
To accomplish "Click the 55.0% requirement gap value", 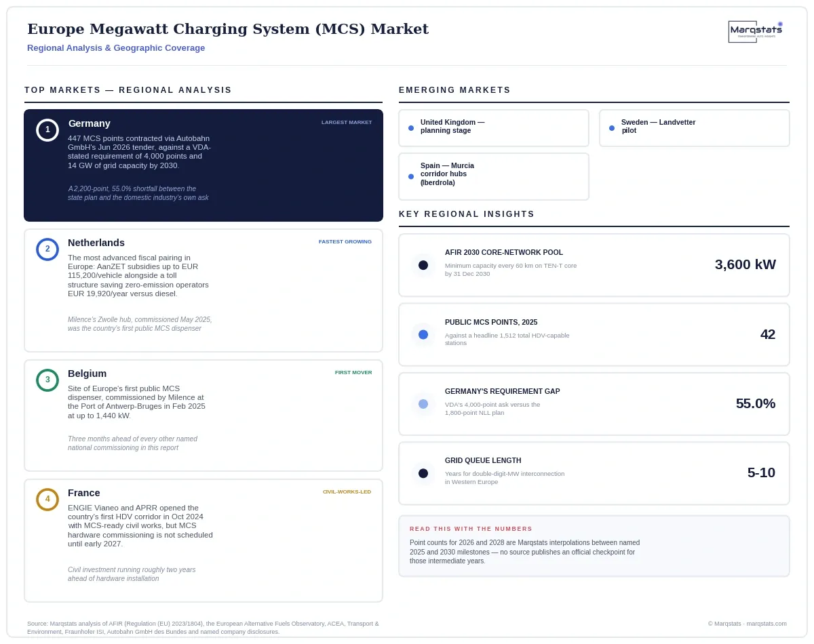I will click(x=756, y=403).
